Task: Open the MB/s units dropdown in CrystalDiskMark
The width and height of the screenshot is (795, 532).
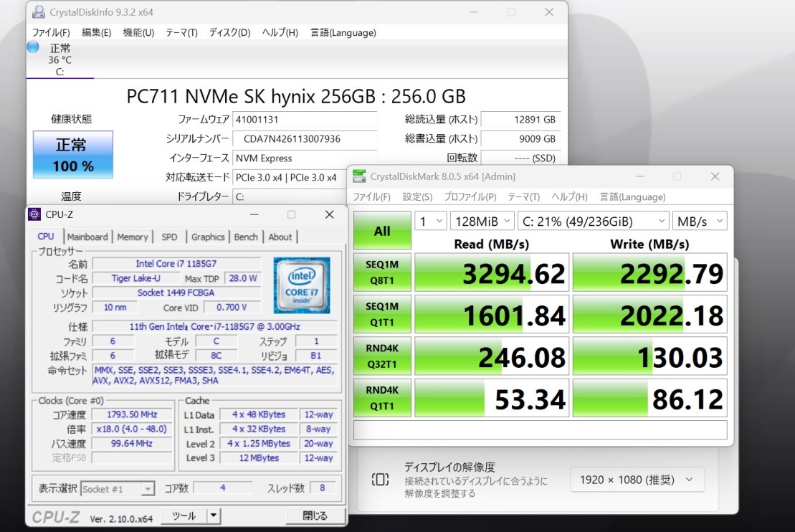Action: coord(700,221)
